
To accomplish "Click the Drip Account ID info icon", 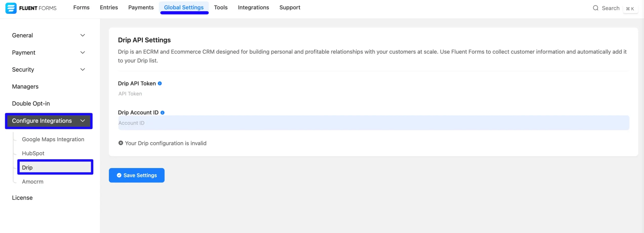I will (163, 113).
